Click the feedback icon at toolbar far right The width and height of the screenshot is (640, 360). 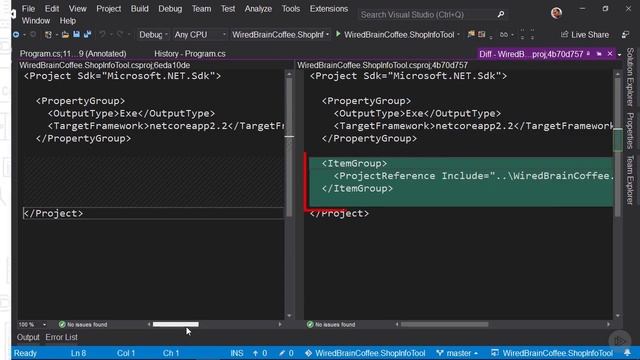625,35
